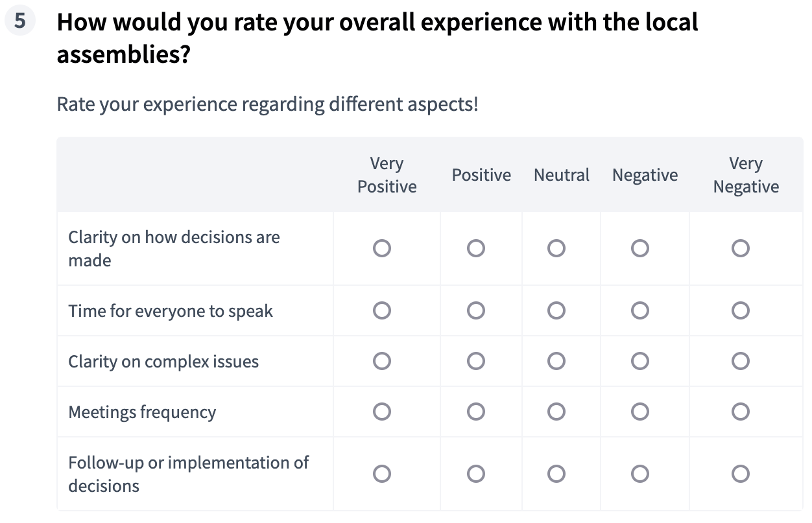Rate clarity on complex issues Negative
812x523 pixels.
(x=640, y=361)
